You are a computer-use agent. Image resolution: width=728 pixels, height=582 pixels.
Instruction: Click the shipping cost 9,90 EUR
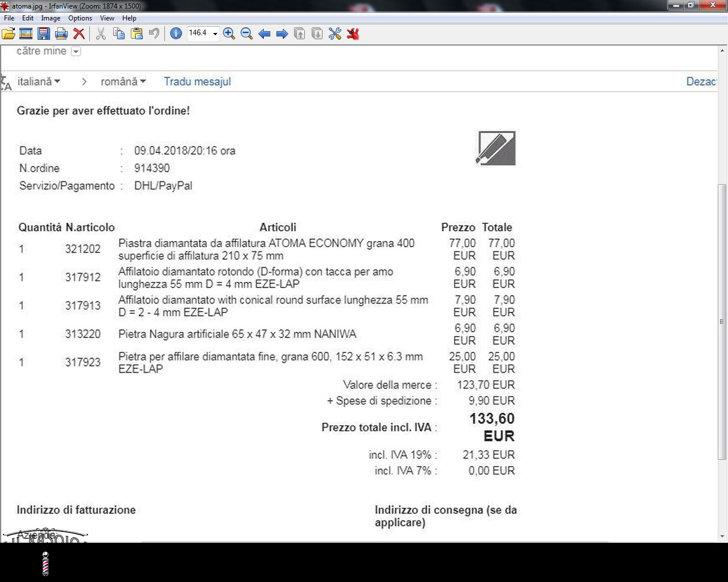tap(492, 401)
